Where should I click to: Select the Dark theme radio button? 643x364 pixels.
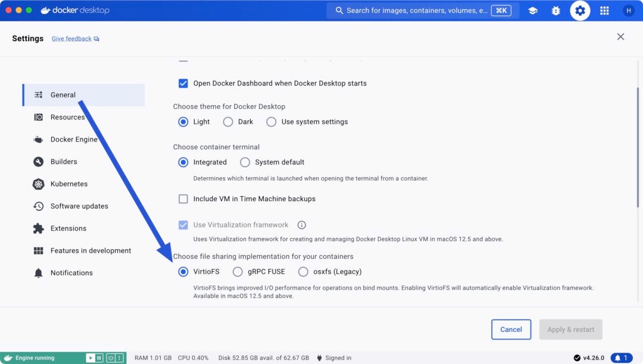tap(228, 121)
